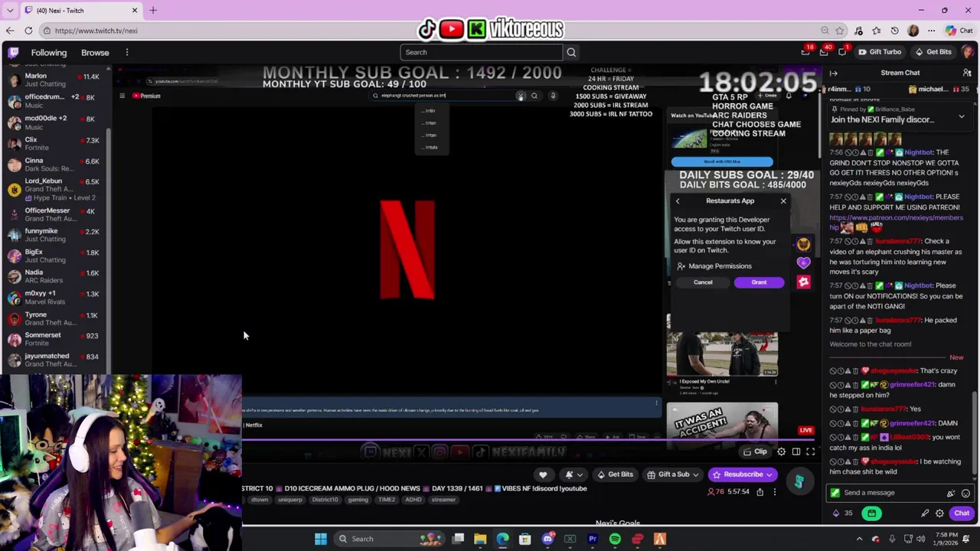The height and width of the screenshot is (551, 980).
Task: Open notifications inbox with 40 badge
Action: [824, 51]
